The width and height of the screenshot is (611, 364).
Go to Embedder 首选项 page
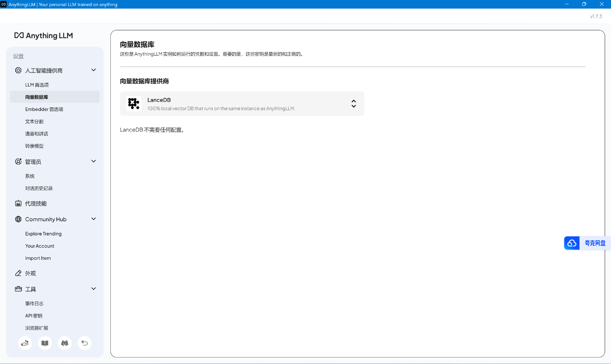(x=44, y=109)
